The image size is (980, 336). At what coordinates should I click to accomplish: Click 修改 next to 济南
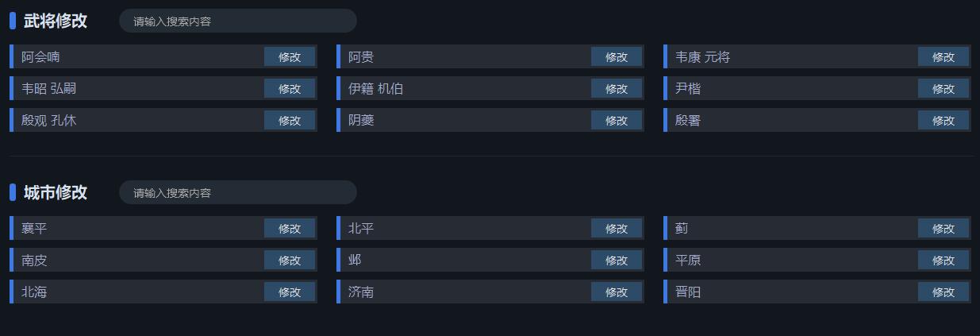(616, 292)
